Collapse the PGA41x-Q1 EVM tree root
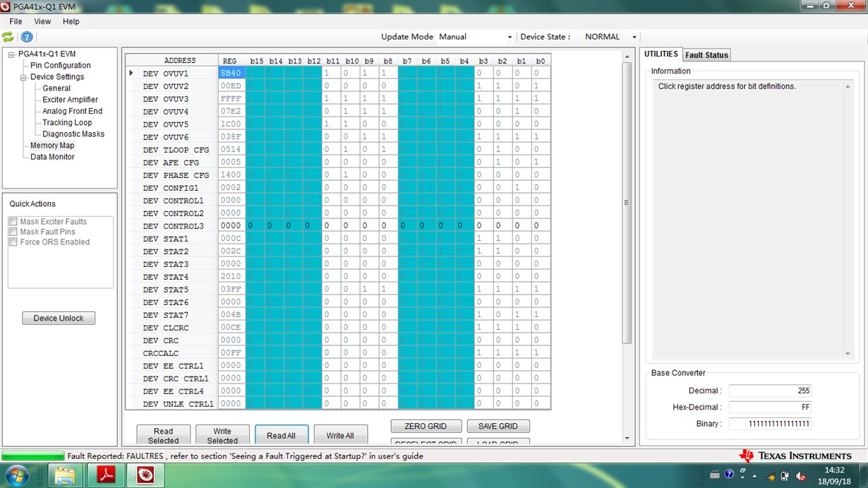This screenshot has height=488, width=868. pyautogui.click(x=11, y=54)
